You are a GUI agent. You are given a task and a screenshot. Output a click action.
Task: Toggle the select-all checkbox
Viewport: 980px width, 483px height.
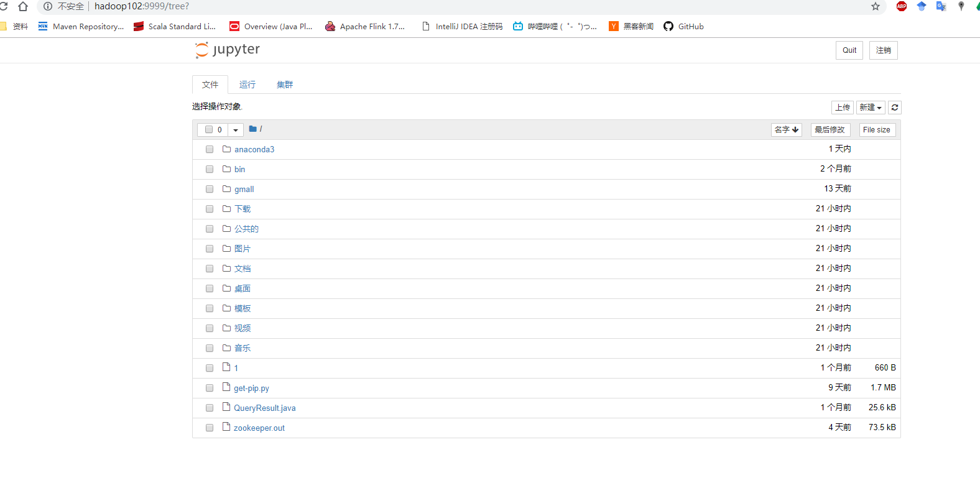(x=209, y=129)
